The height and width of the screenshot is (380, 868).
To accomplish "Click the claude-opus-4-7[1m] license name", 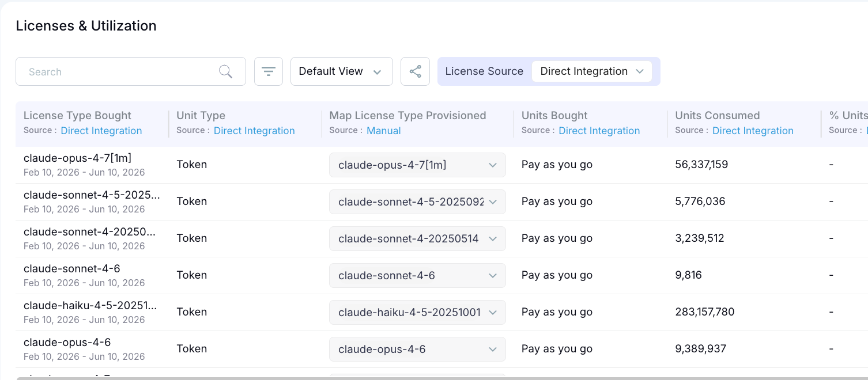I will [x=77, y=158].
